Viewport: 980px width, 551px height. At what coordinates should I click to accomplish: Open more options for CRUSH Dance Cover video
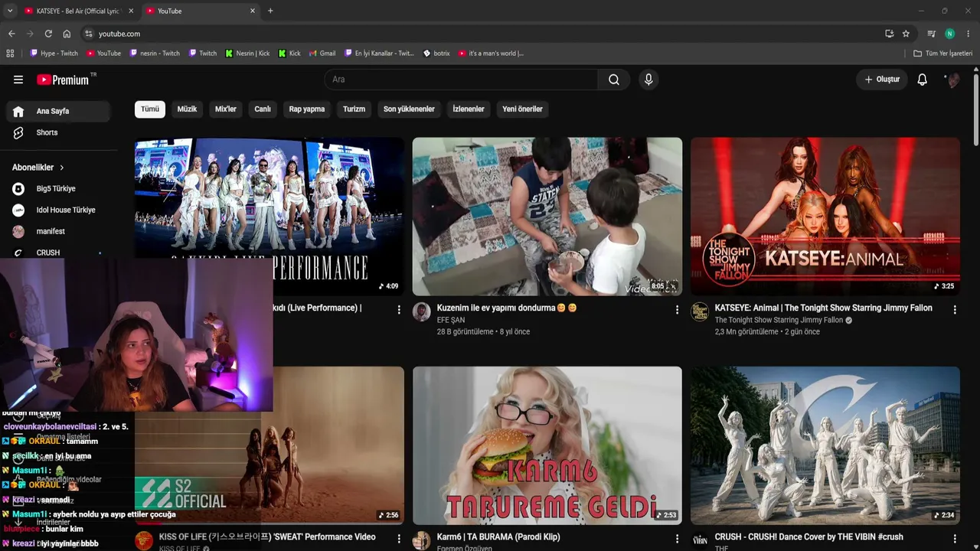(x=955, y=539)
